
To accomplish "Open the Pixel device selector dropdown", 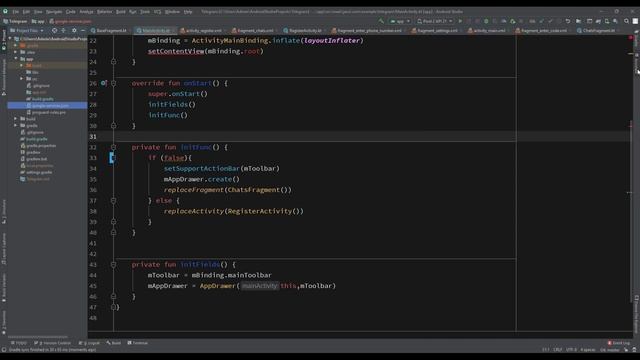I will pos(435,21).
